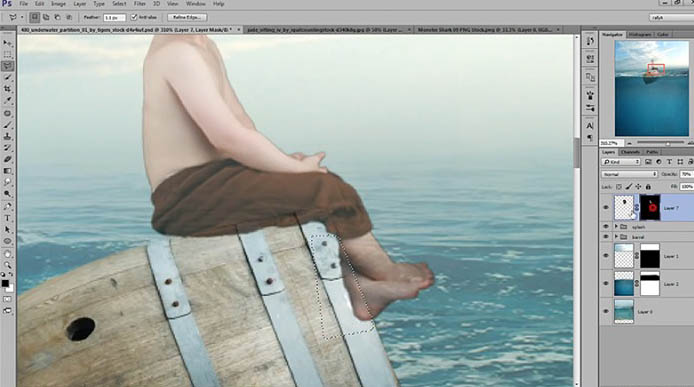The height and width of the screenshot is (387, 694).
Task: Toggle the Anti-alias checkbox
Action: click(x=134, y=17)
